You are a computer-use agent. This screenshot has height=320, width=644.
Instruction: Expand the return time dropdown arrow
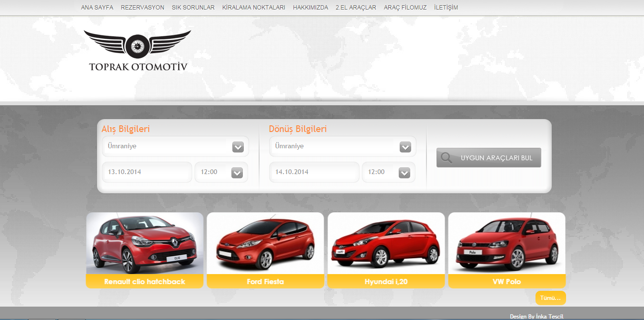click(x=404, y=173)
